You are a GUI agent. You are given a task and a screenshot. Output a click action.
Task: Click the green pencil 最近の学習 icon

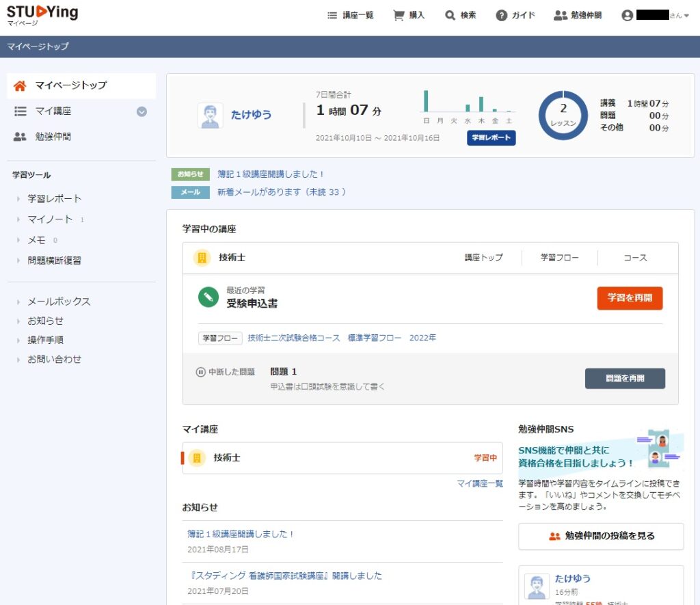pyautogui.click(x=208, y=297)
